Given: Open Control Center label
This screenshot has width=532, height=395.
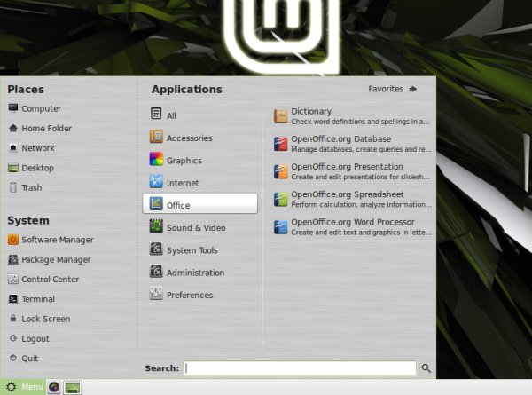Looking at the screenshot, I should (x=51, y=280).
